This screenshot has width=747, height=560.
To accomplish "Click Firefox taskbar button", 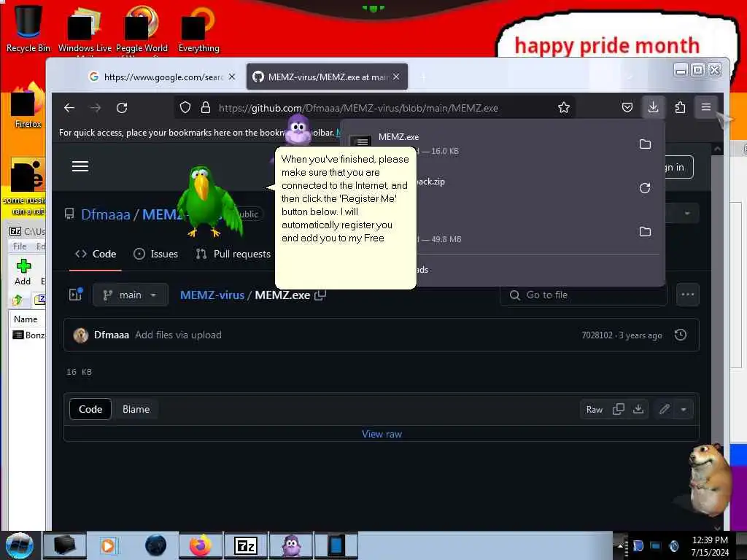I will pyautogui.click(x=201, y=545).
